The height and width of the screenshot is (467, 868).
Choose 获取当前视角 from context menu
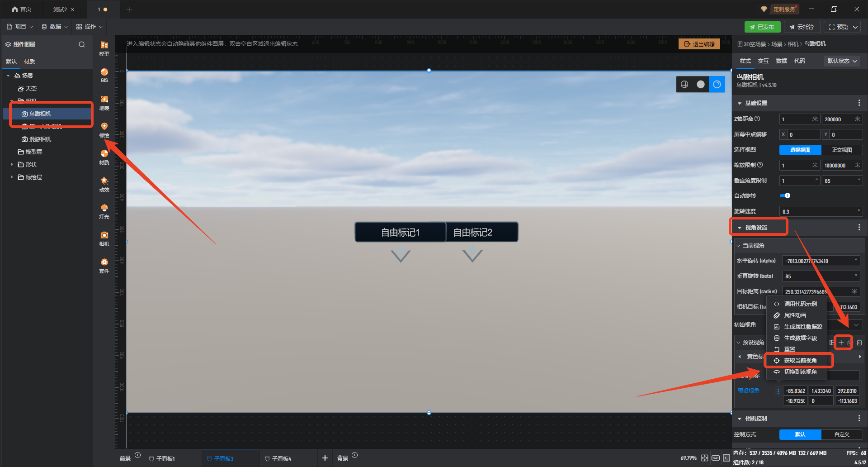tap(800, 360)
